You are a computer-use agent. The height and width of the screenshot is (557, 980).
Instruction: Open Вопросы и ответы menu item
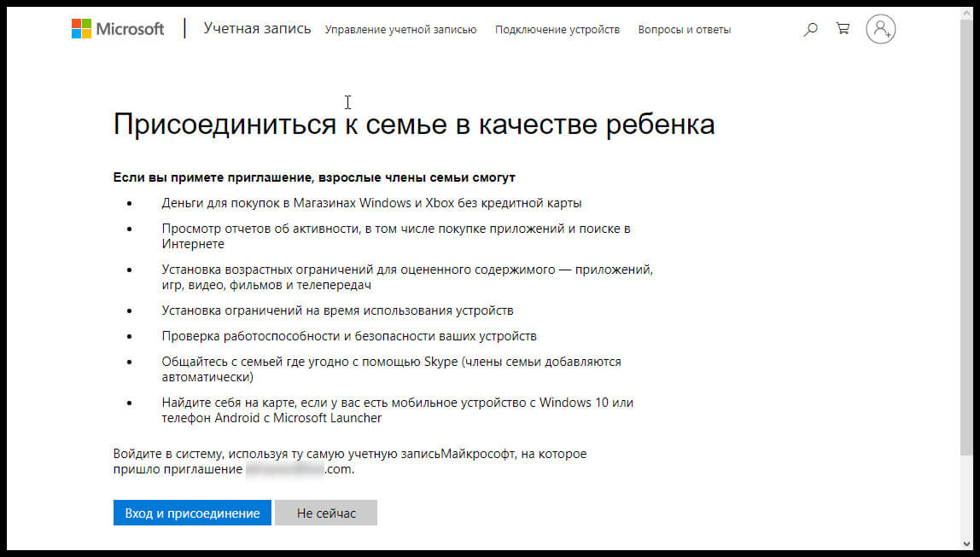[x=685, y=29]
